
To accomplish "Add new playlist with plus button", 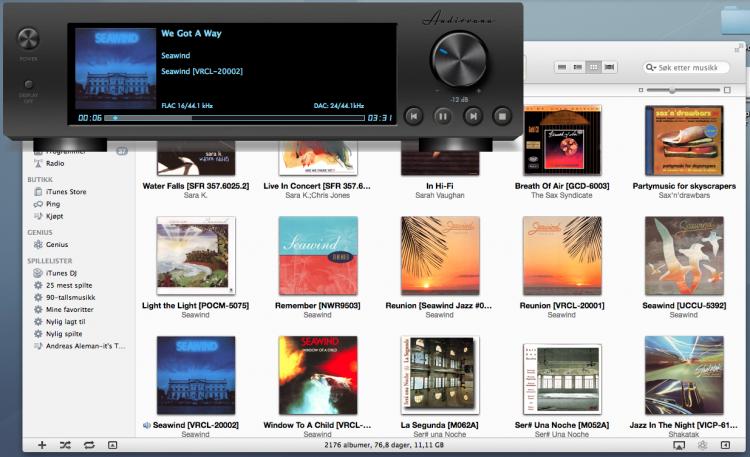I will pyautogui.click(x=42, y=445).
